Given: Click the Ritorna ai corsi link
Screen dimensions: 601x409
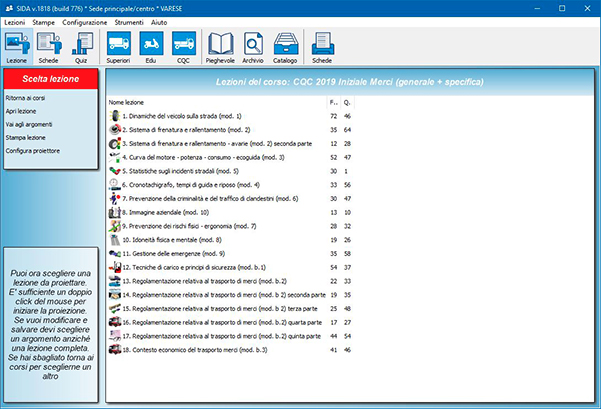Looking at the screenshot, I should [25, 99].
